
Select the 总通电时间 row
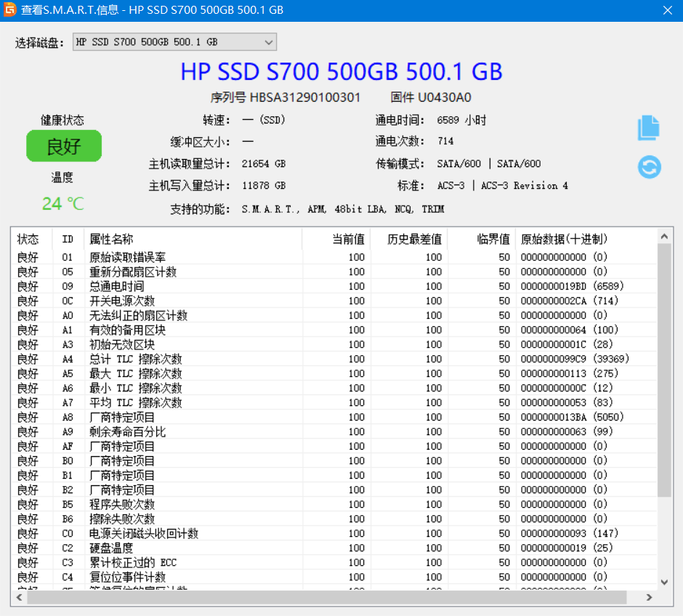click(334, 286)
